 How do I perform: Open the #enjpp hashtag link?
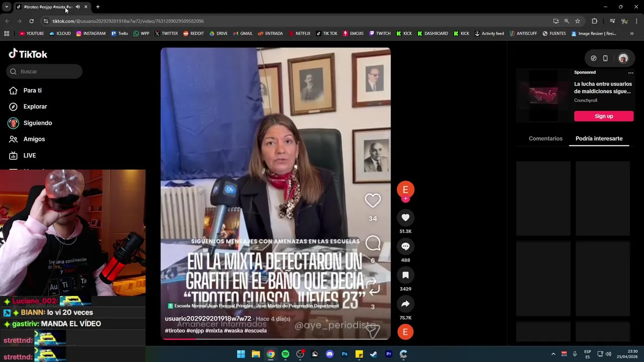(x=195, y=330)
